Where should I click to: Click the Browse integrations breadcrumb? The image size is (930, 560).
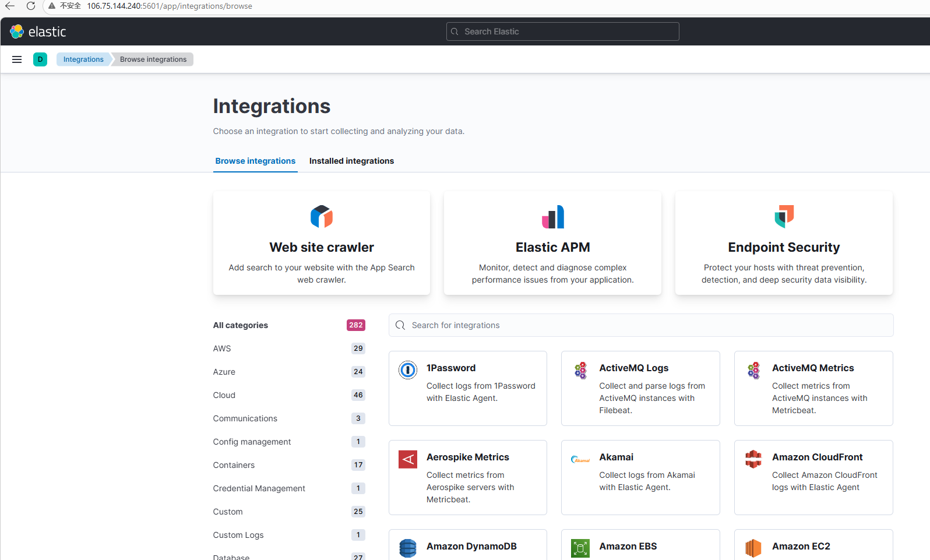[x=153, y=59]
